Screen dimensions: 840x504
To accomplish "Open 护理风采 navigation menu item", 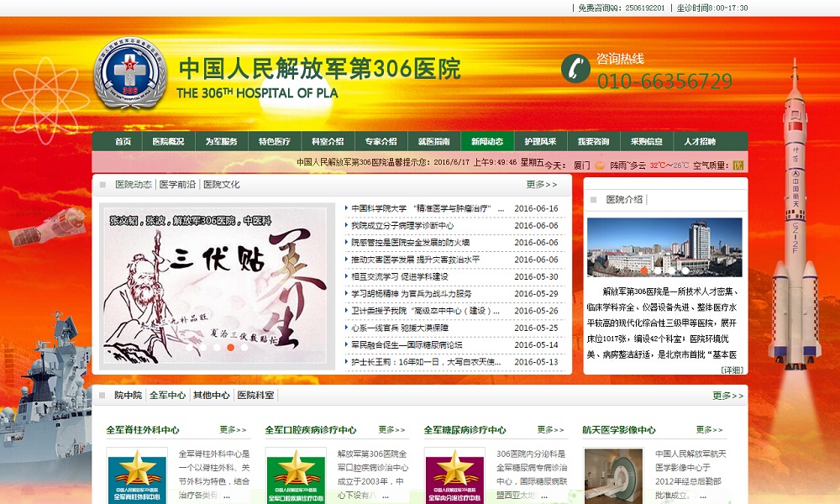I will [540, 141].
